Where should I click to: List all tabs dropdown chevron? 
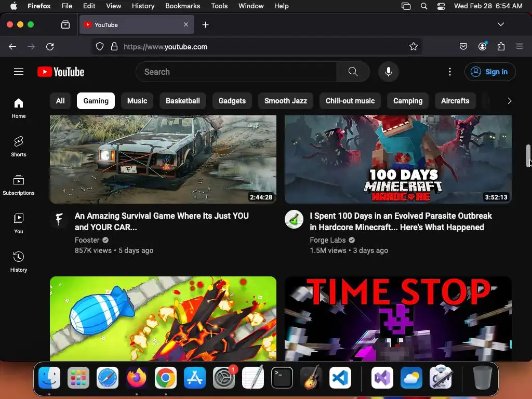point(501,24)
